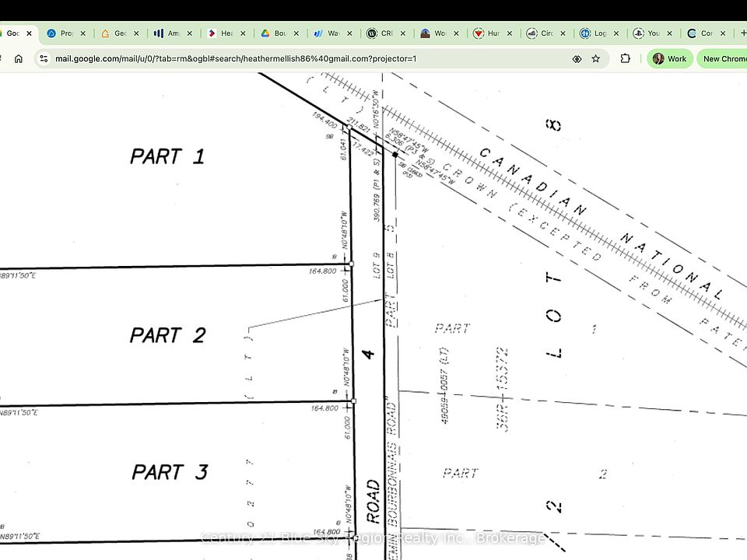This screenshot has width=747, height=560.
Task: Click the PART 1 label on survey
Action: (x=168, y=156)
